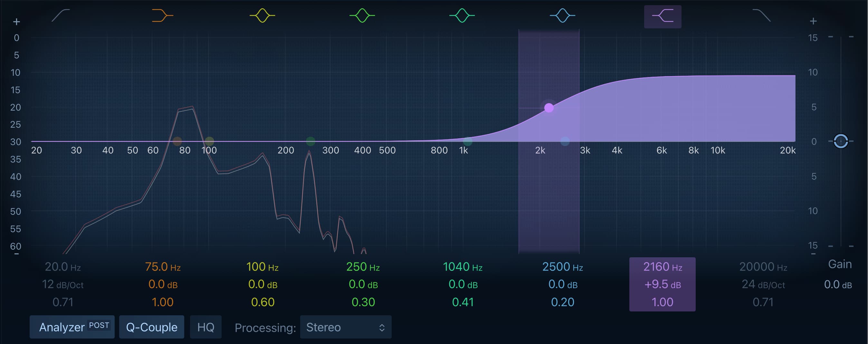Screen dimensions: 868x344
Task: Enable HQ mode
Action: (205, 327)
